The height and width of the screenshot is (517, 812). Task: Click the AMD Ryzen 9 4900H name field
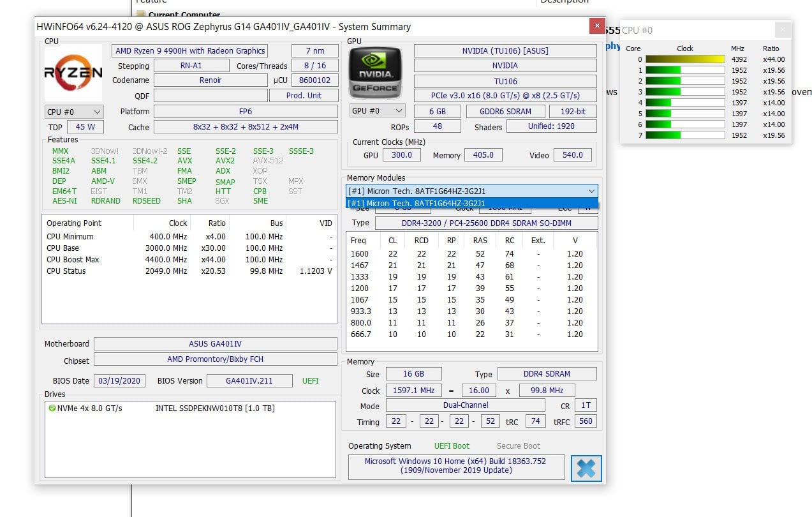[x=190, y=51]
